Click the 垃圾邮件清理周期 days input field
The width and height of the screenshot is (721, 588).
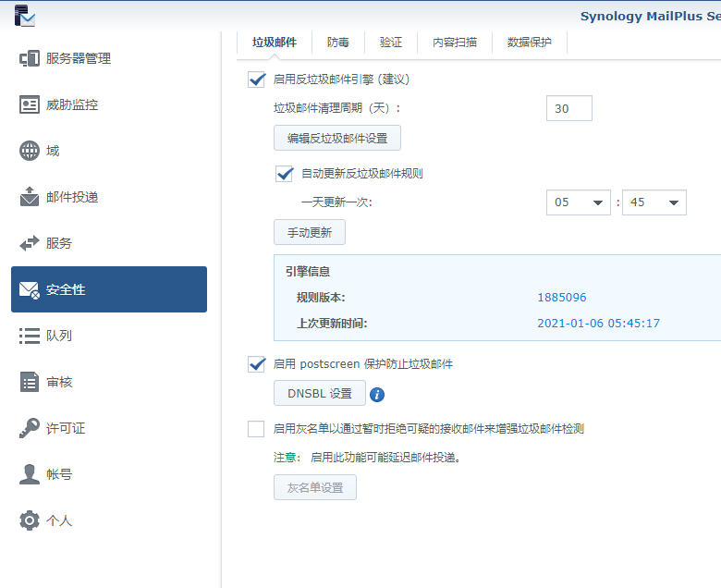point(568,108)
